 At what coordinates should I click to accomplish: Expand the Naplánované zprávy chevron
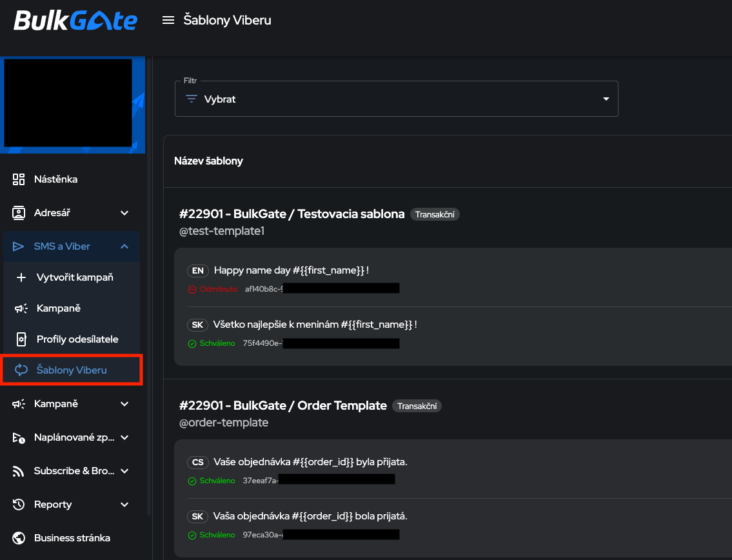point(124,437)
